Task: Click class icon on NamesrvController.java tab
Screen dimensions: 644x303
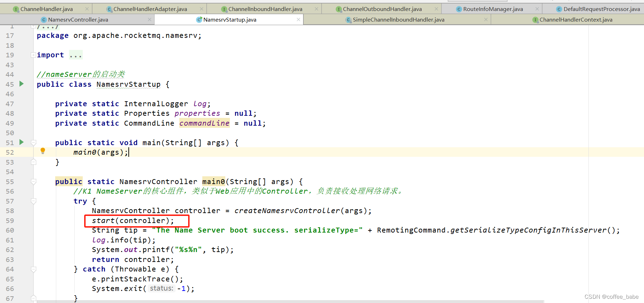Action: (x=44, y=20)
